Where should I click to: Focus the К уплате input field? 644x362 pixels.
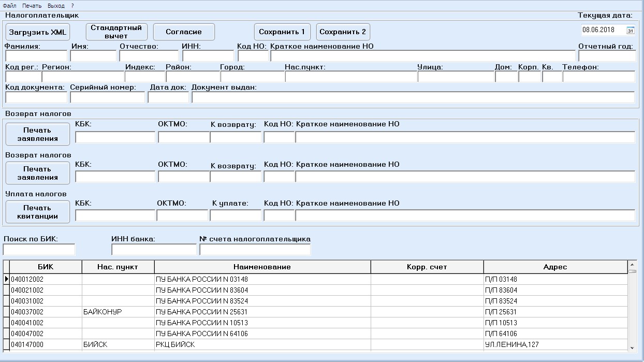236,215
